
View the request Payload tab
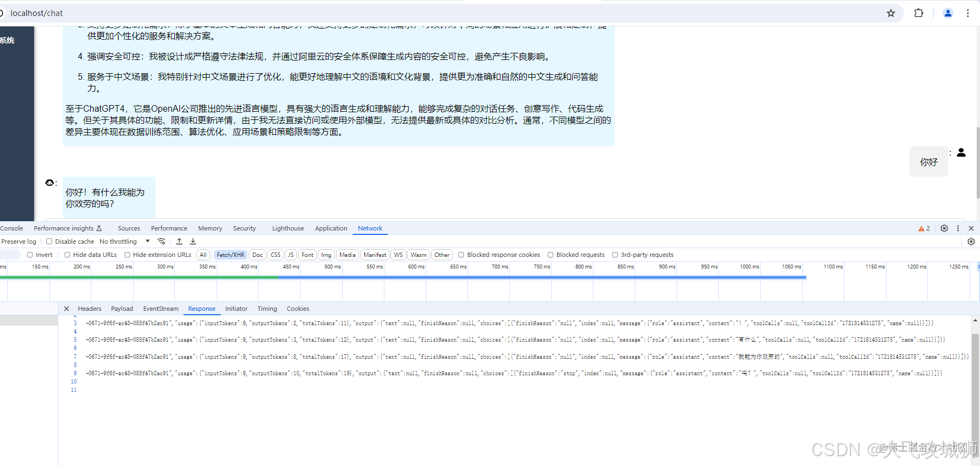point(122,309)
